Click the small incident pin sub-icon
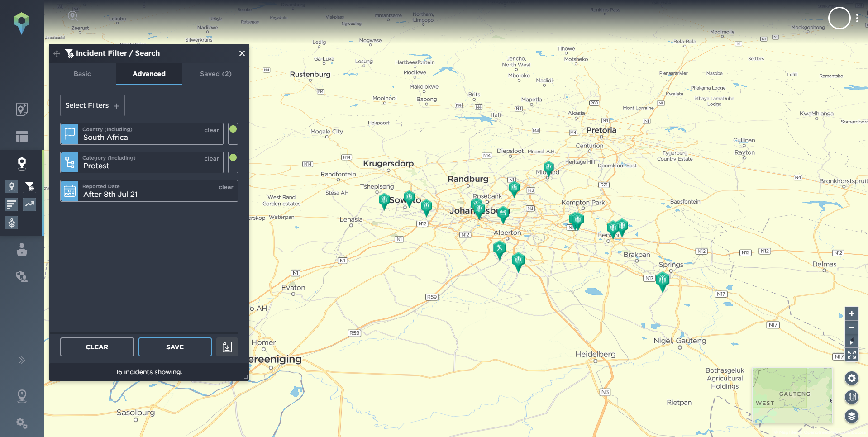Image resolution: width=868 pixels, height=437 pixels. [x=12, y=186]
